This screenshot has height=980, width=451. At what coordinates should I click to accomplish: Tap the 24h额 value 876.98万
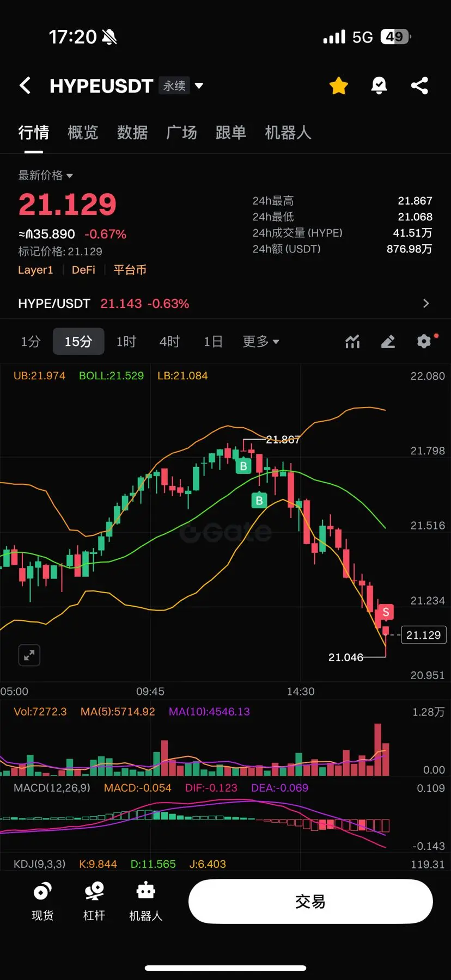(410, 249)
